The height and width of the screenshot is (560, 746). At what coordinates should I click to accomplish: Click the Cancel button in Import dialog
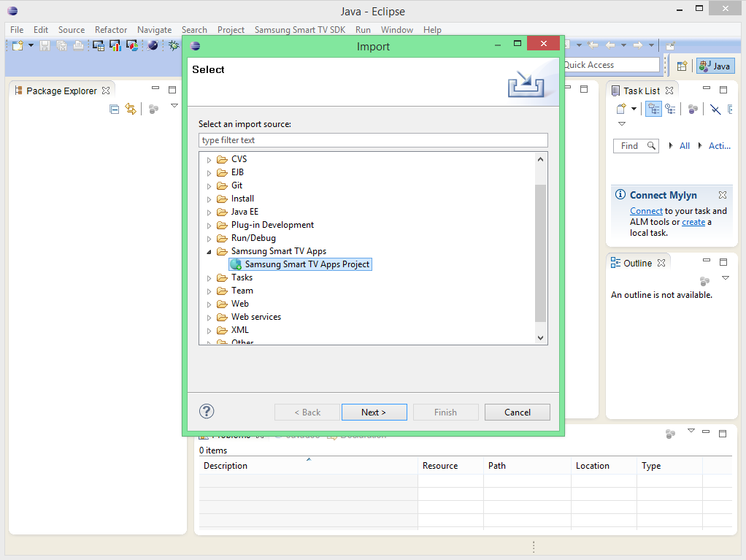click(517, 413)
